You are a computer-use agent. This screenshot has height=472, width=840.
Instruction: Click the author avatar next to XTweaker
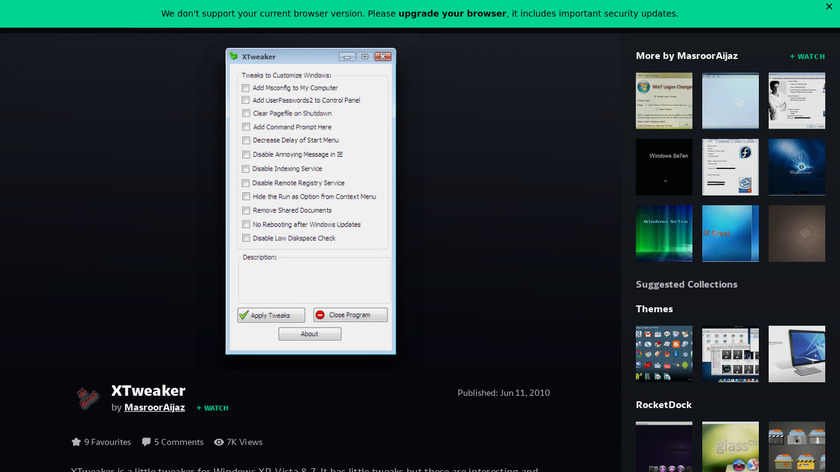pyautogui.click(x=88, y=398)
